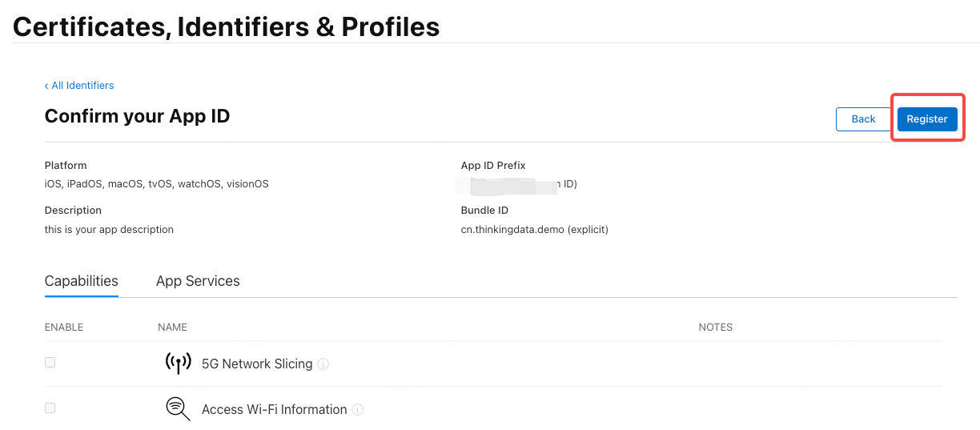Click the Register button
Image resolution: width=980 pixels, height=430 pixels.
coord(926,119)
